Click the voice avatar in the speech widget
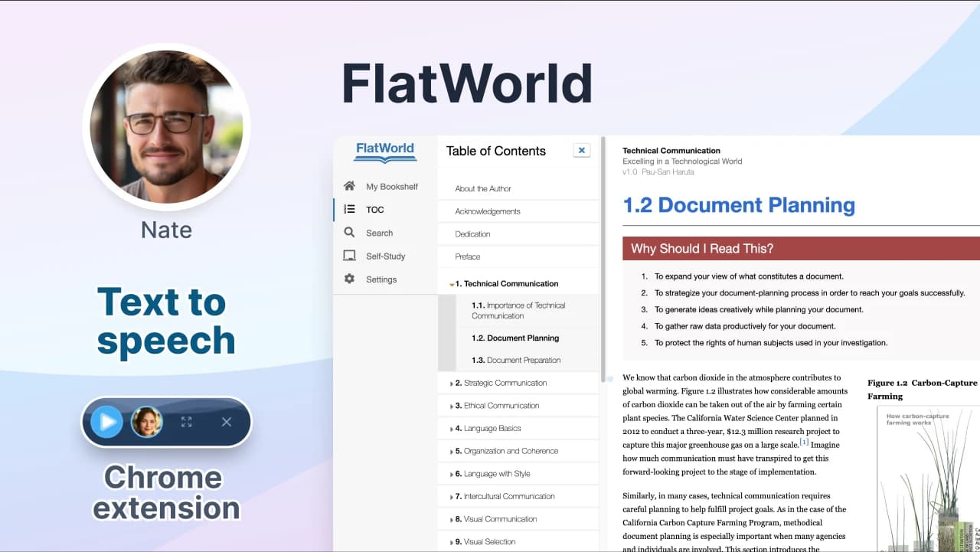Screen dimensions: 980x552 [147, 422]
